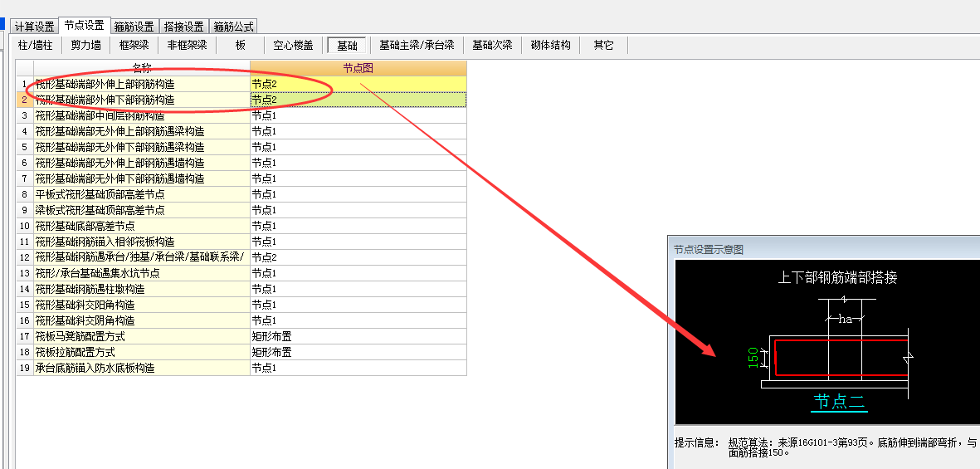
Task: Select row 筏形基础钢筋锚入相邻筏板构造
Action: click(x=142, y=242)
